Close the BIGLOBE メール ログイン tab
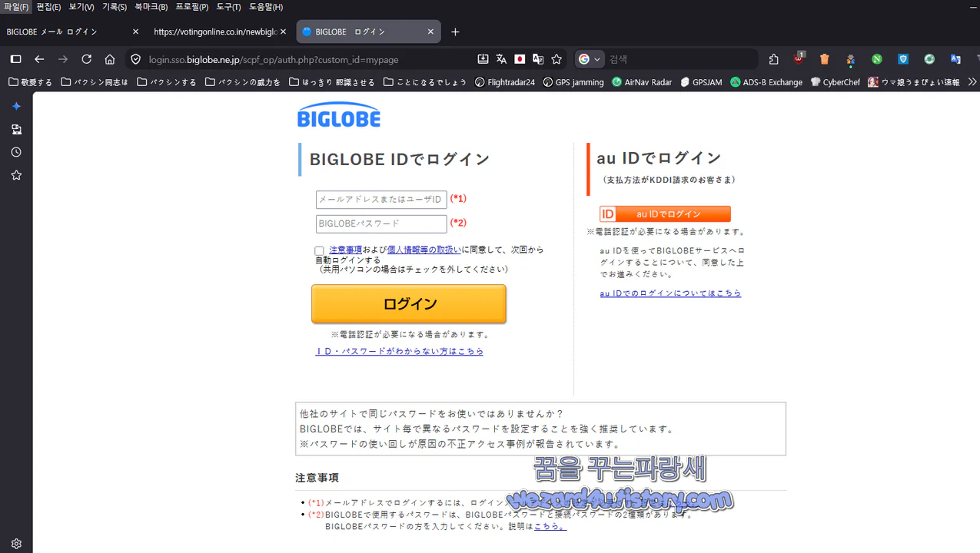 (x=136, y=31)
